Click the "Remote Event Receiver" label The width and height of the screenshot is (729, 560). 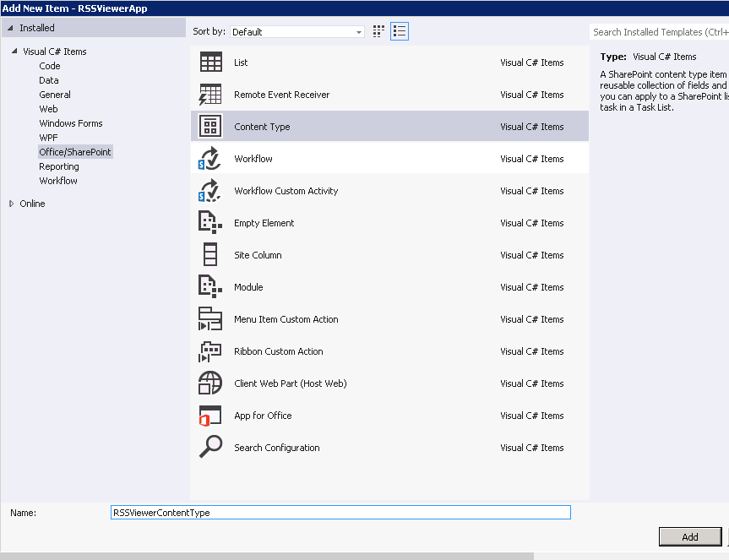[x=282, y=95]
